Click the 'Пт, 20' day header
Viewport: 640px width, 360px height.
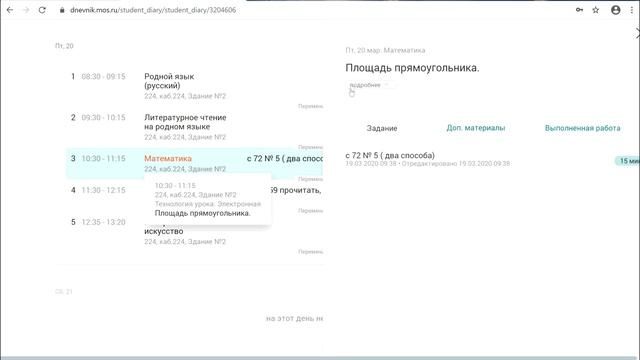[64, 46]
